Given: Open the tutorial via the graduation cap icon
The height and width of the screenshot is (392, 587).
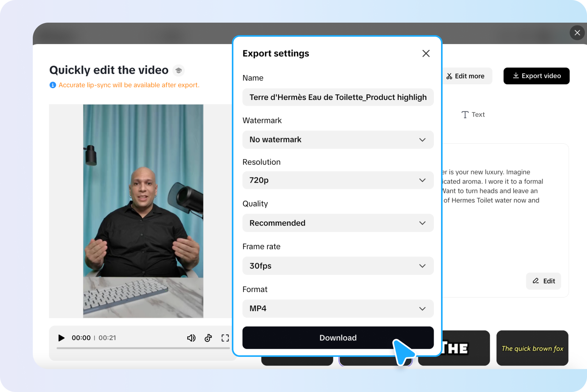Looking at the screenshot, I should pos(178,70).
